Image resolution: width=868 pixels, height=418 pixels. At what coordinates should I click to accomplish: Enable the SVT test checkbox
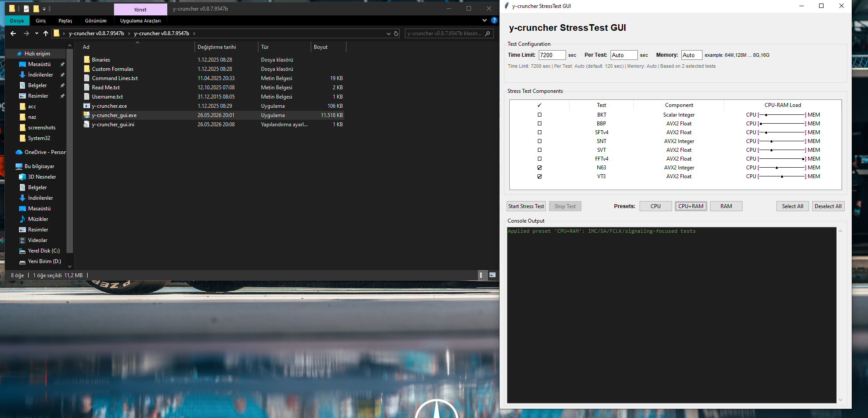(x=540, y=150)
